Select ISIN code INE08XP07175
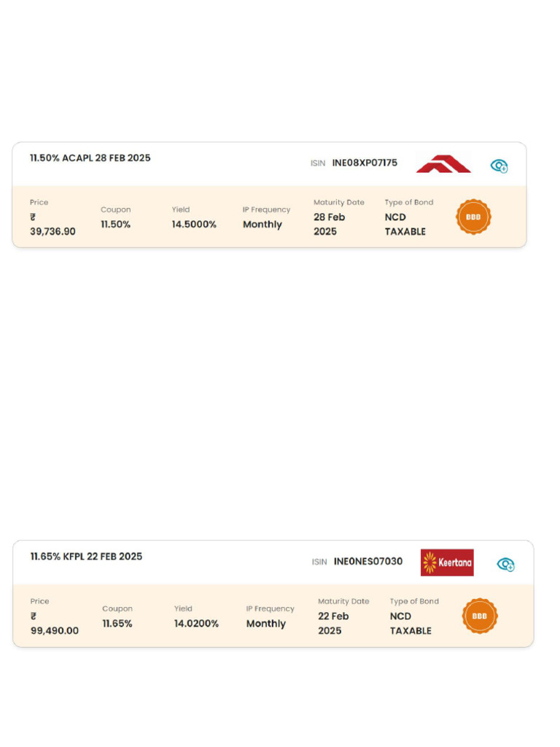The width and height of the screenshot is (560, 747). 365,163
